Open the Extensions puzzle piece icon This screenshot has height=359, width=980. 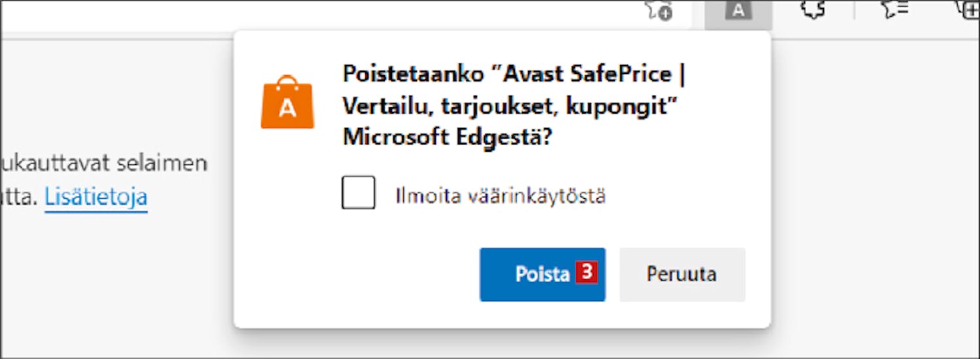coord(813,10)
